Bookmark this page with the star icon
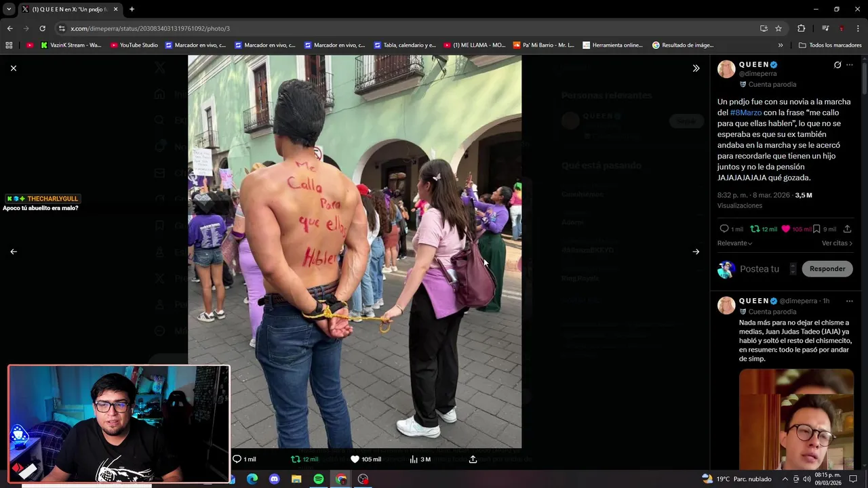Viewport: 868px width, 488px height. (x=778, y=28)
